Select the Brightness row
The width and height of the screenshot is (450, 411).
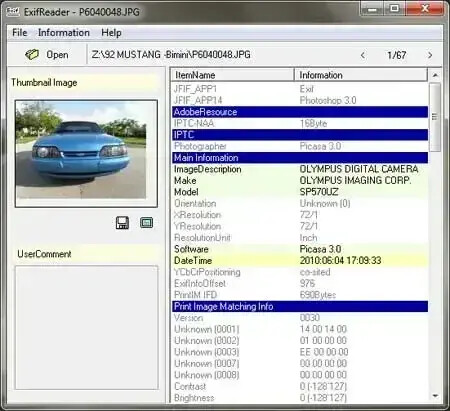coord(300,398)
